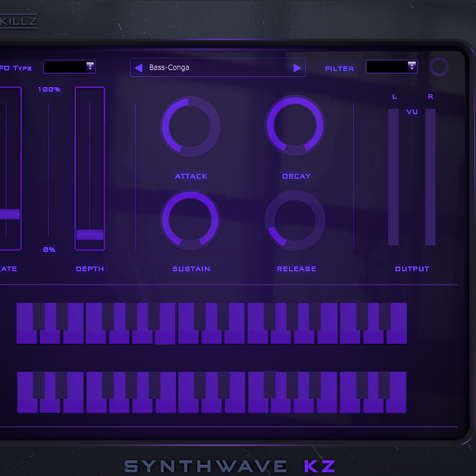This screenshot has width=476, height=476.
Task: Click the Attack knob
Action: pos(190,126)
